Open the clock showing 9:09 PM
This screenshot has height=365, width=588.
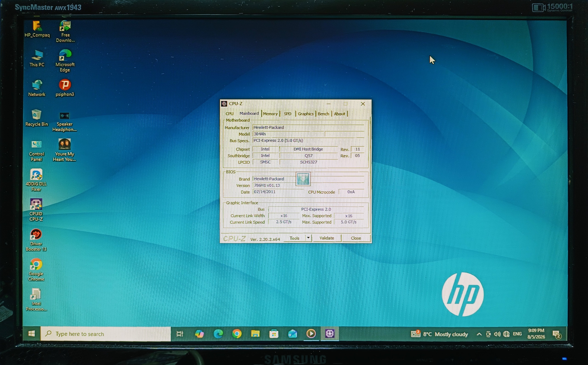536,333
